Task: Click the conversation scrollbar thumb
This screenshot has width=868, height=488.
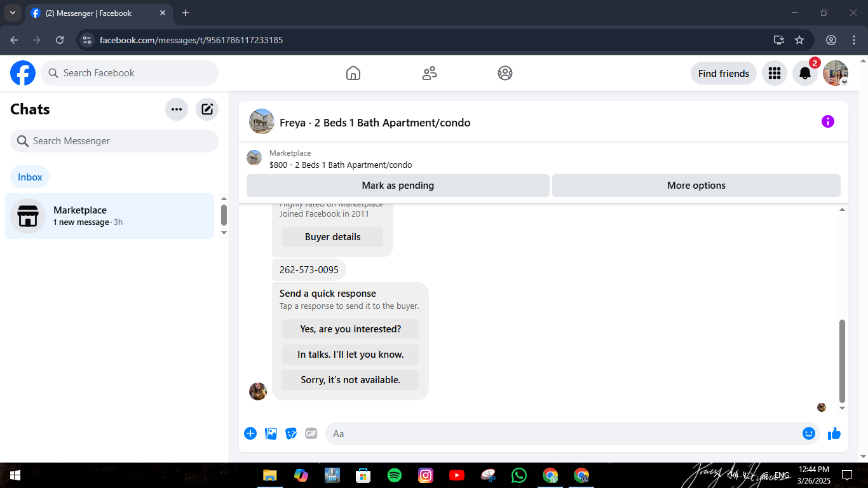Action: click(x=843, y=361)
